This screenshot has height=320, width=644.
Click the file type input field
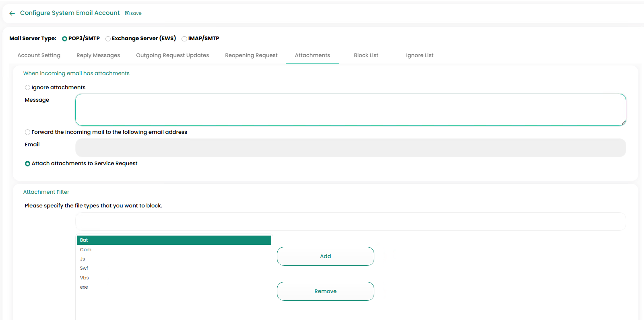click(350, 222)
